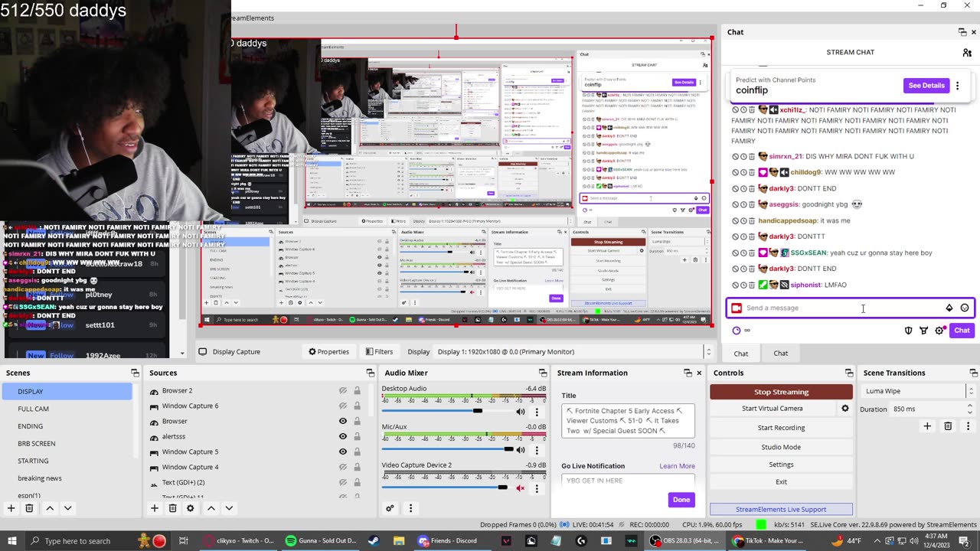This screenshot has width=980, height=551.
Task: Open the moderator shield icon in chat
Action: coord(909,331)
